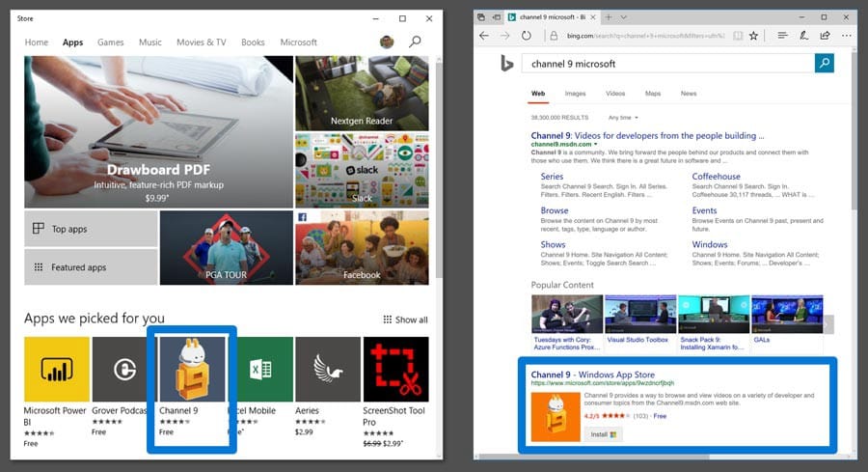868x472 pixels.
Task: Close the channel 9 microsoft tab
Action: [x=593, y=17]
